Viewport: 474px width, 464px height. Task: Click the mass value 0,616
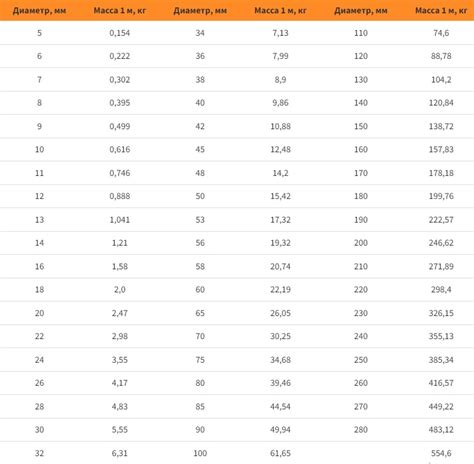point(120,149)
